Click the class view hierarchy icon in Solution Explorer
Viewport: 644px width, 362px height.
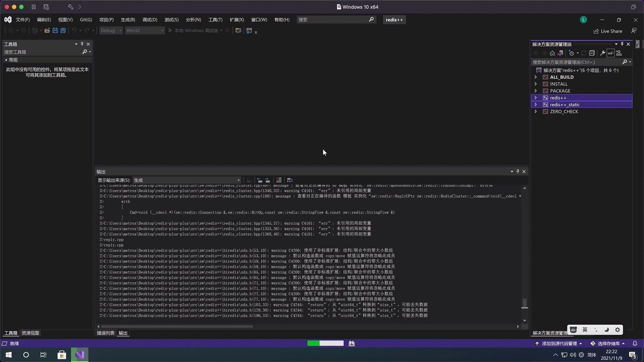tap(619, 53)
